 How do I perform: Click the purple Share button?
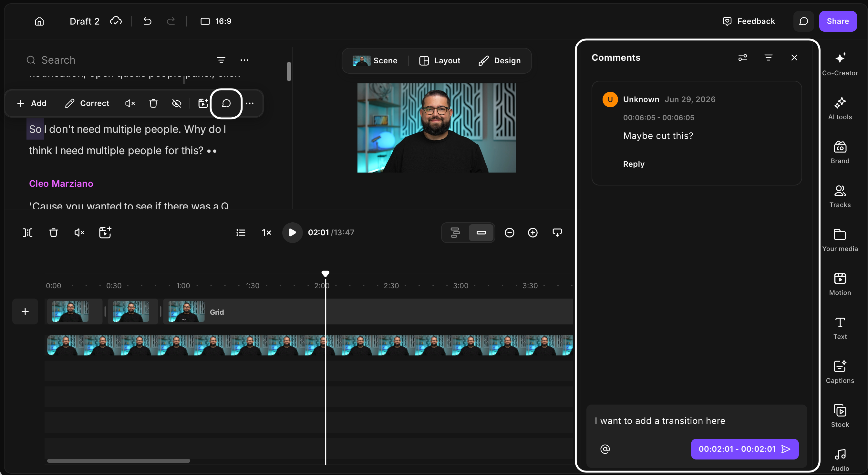pos(838,21)
